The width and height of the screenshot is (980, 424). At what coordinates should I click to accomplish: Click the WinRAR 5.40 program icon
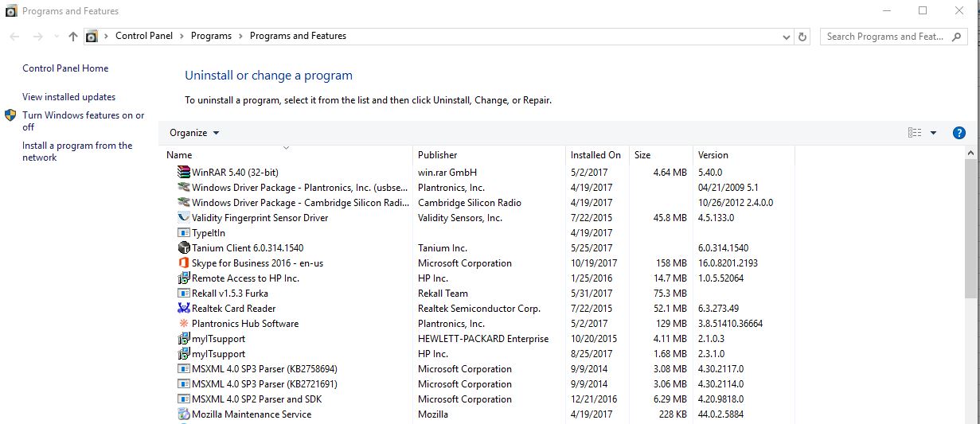pos(184,172)
